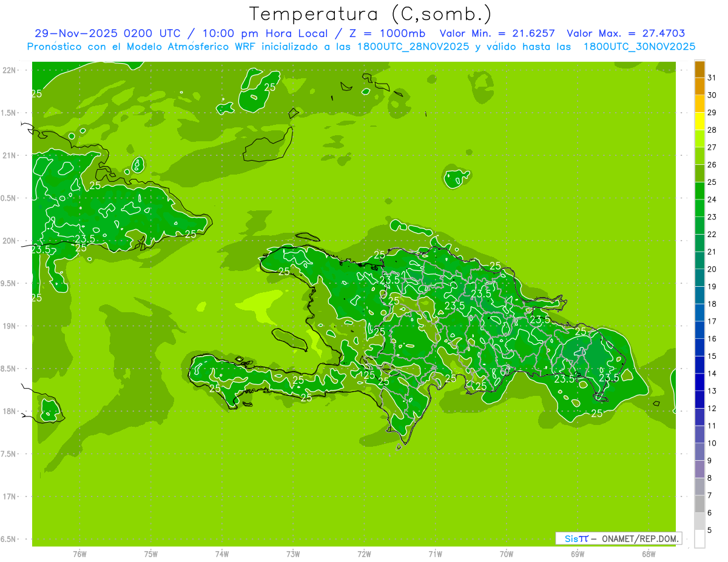This screenshot has height=562, width=728.
Task: Select the Valor Max. = 27.4703 text
Action: pyautogui.click(x=625, y=33)
